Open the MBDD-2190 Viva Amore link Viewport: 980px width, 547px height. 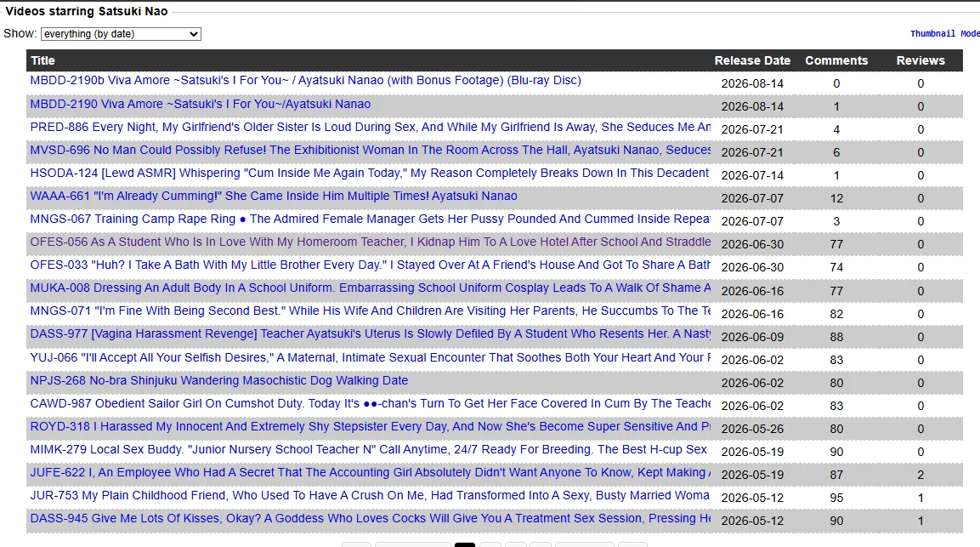point(200,104)
